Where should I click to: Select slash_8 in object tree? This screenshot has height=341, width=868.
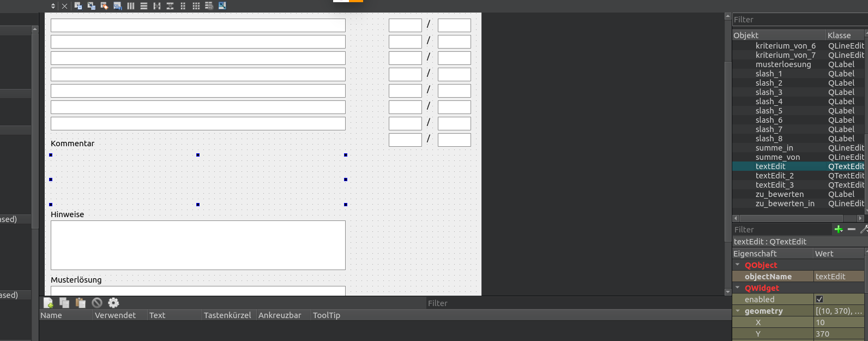coord(769,139)
